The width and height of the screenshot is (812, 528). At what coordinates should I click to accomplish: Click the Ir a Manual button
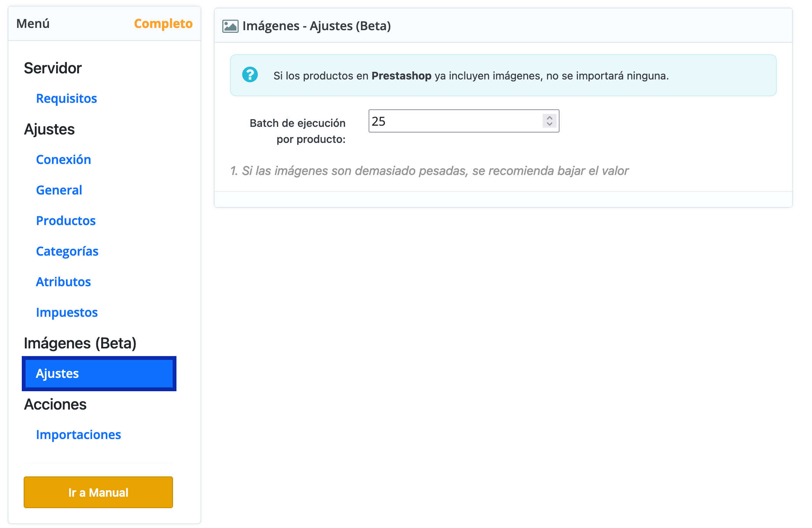pos(98,492)
